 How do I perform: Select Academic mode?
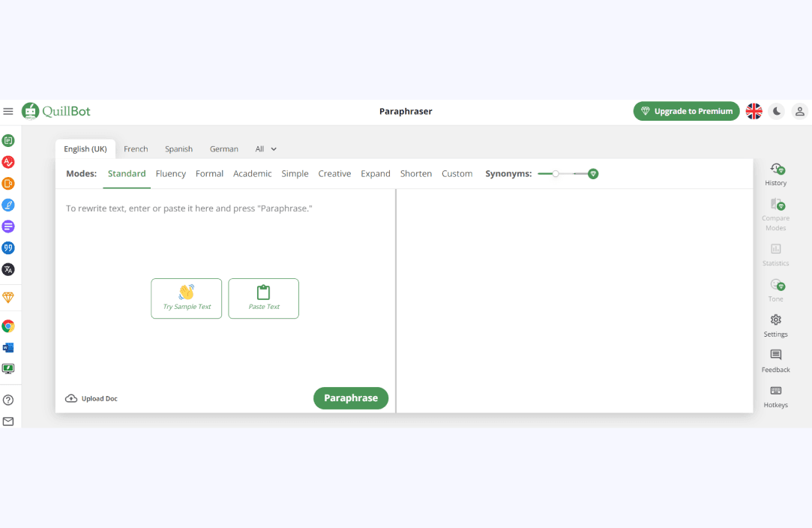(x=252, y=173)
